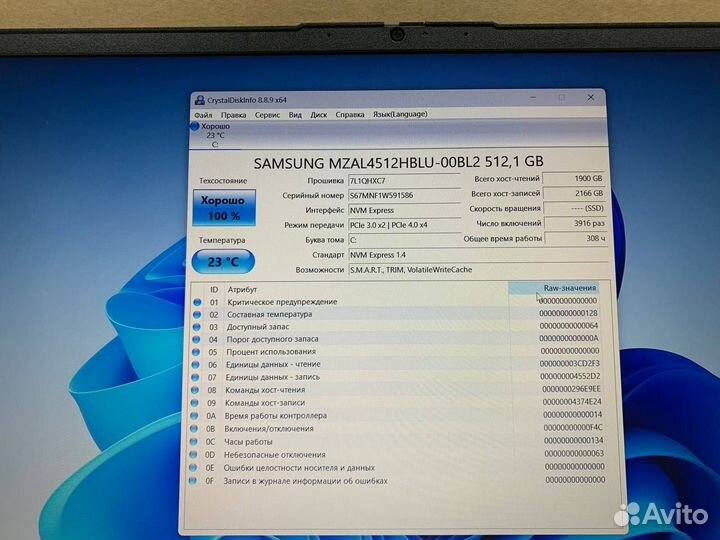Select the Единицы данных - чтение attribute text
720x540 pixels.
[x=273, y=365]
